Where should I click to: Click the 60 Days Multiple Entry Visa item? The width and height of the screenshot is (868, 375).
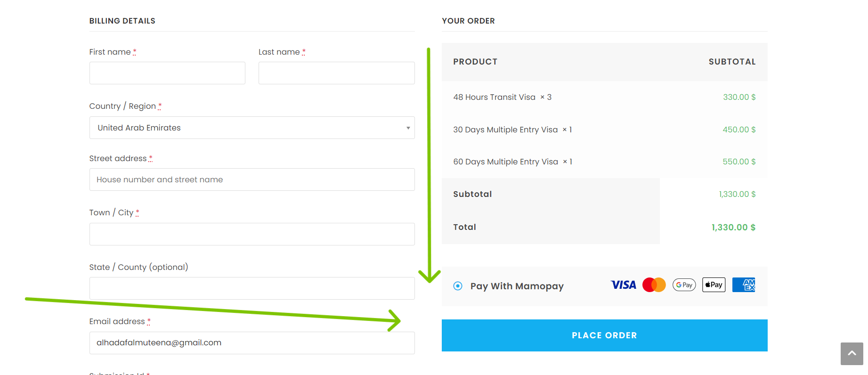505,162
